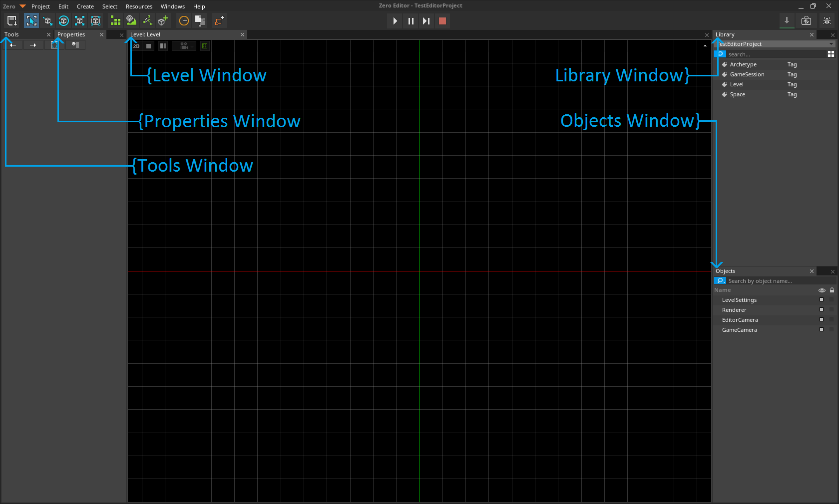Click the checklist icon at toolbar start
The width and height of the screenshot is (839, 504).
pyautogui.click(x=12, y=21)
